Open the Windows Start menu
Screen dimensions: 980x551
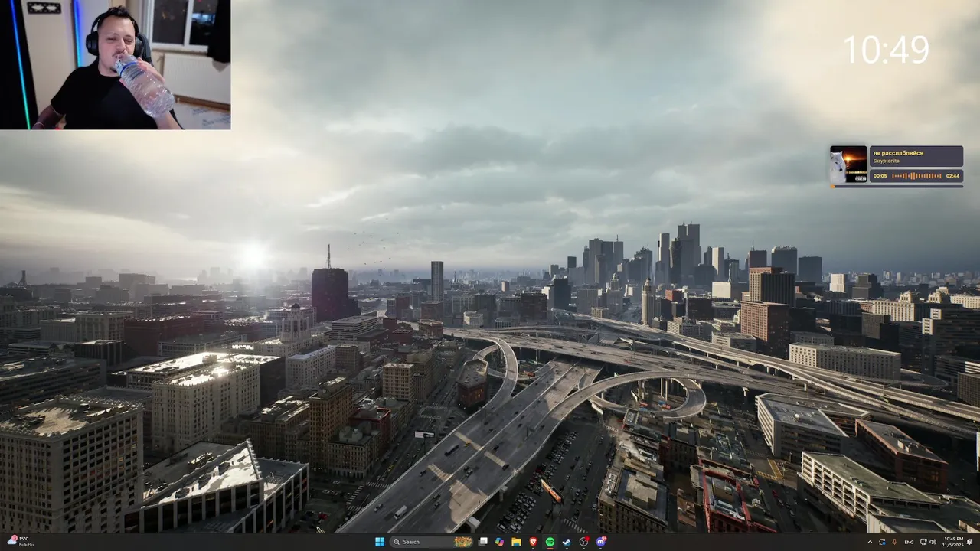click(x=380, y=542)
